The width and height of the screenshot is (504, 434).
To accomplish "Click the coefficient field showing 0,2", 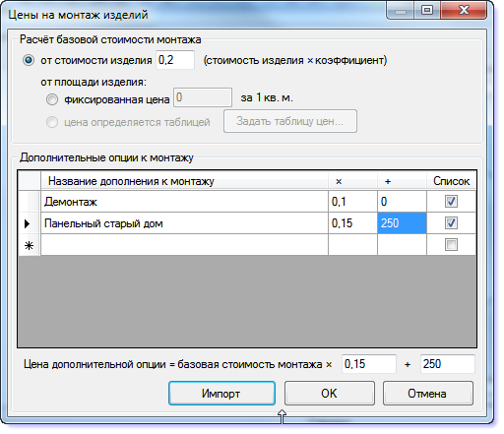I will pyautogui.click(x=175, y=60).
